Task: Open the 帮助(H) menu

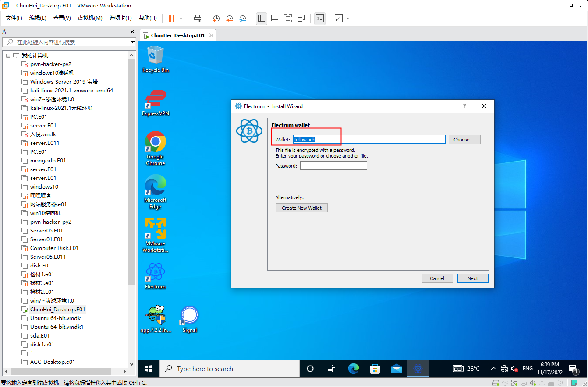Action: [148, 18]
